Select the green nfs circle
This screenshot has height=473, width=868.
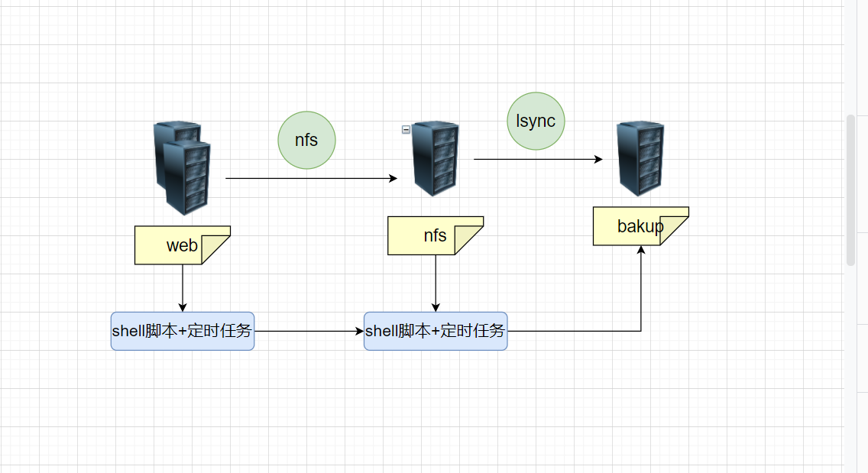pyautogui.click(x=306, y=140)
